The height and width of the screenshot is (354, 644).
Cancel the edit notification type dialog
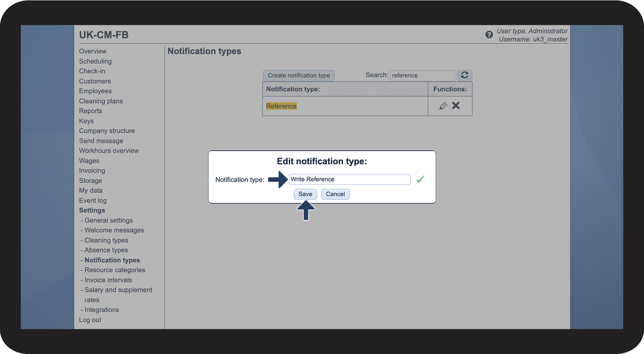335,194
